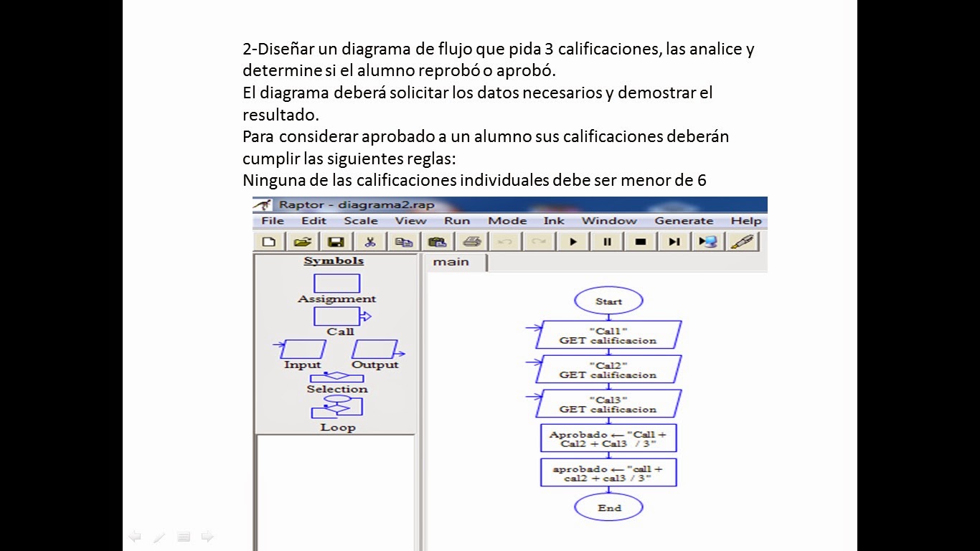Viewport: 980px width, 551px height.
Task: Select the Selection symbol
Action: click(336, 377)
